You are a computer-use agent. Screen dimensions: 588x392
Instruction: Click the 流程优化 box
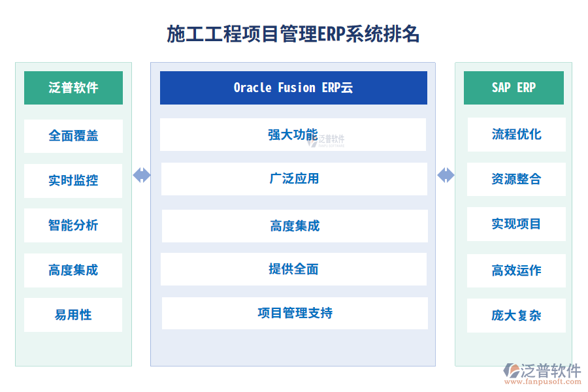coord(516,135)
